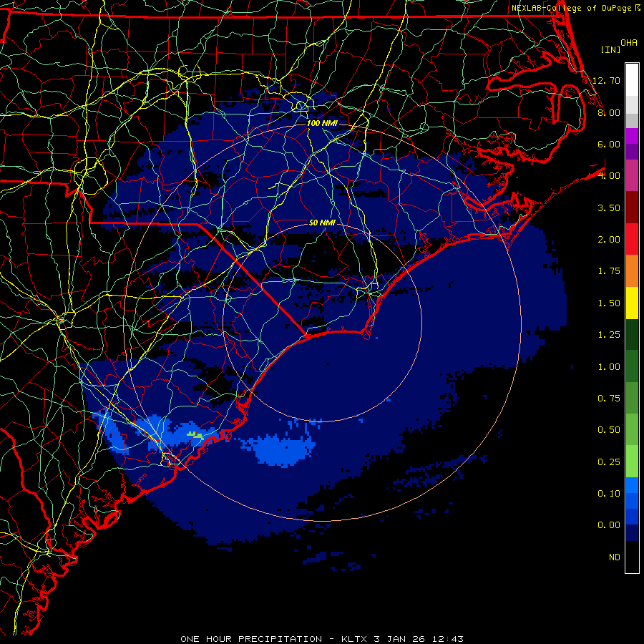The image size is (644, 644).
Task: Click the 0.25 legend value label
Action: [609, 462]
